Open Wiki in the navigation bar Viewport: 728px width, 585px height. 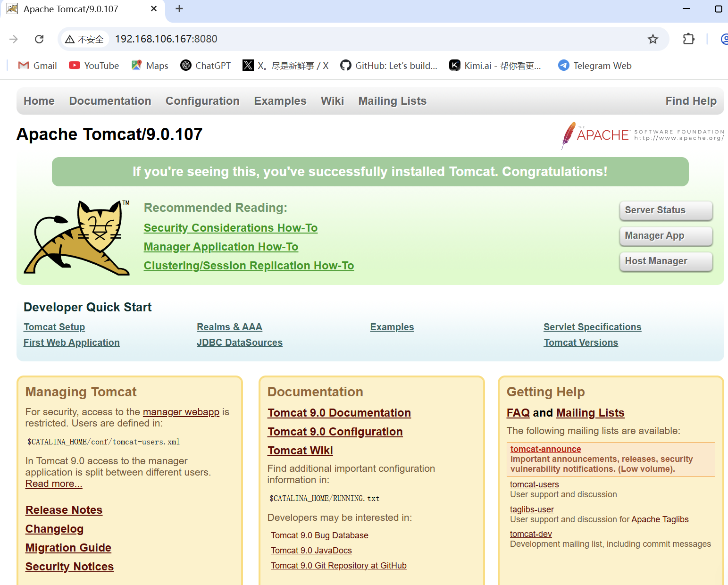click(x=332, y=101)
